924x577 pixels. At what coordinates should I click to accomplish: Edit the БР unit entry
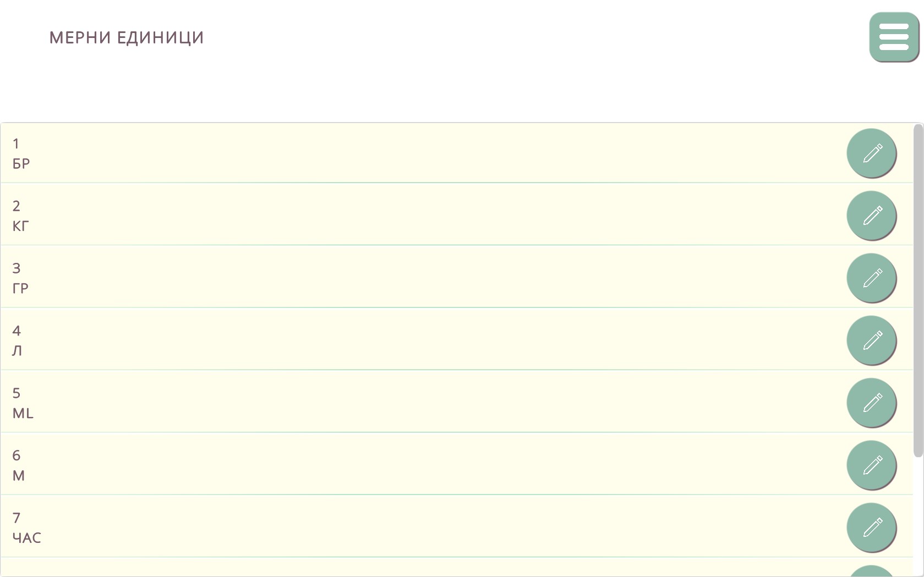pos(871,153)
